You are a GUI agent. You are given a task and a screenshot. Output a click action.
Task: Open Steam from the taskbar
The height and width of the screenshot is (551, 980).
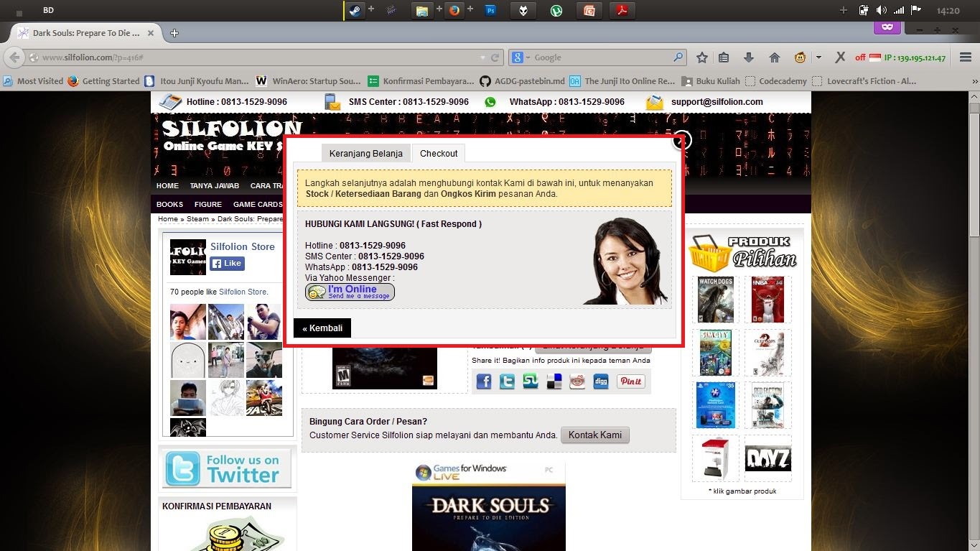pos(355,10)
